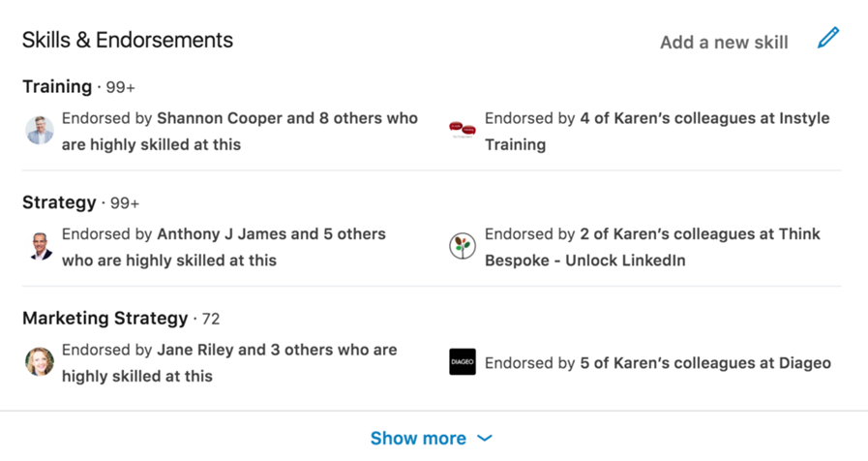Open the Strategy skill heading
The image size is (868, 461).
pos(59,202)
